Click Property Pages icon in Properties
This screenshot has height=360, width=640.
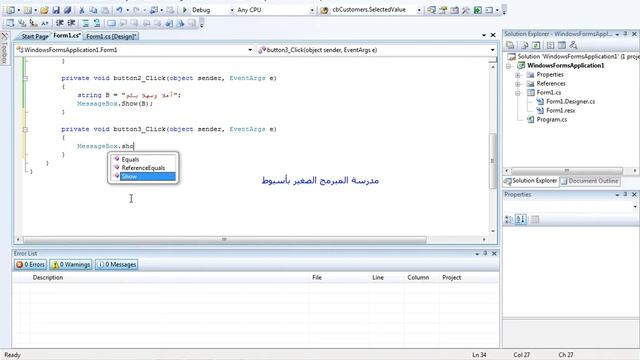[535, 220]
